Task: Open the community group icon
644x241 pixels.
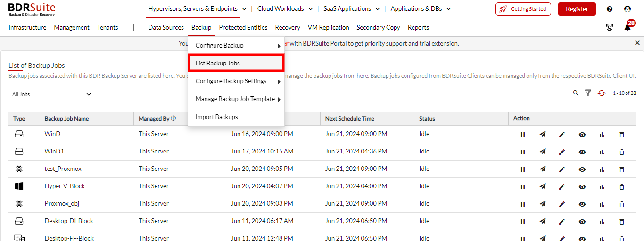Action: tap(610, 27)
